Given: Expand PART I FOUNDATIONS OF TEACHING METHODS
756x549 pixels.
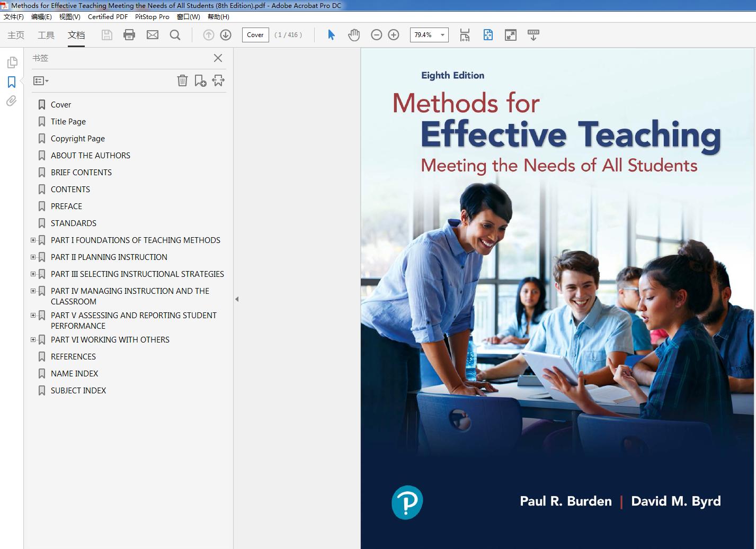Looking at the screenshot, I should [x=33, y=240].
